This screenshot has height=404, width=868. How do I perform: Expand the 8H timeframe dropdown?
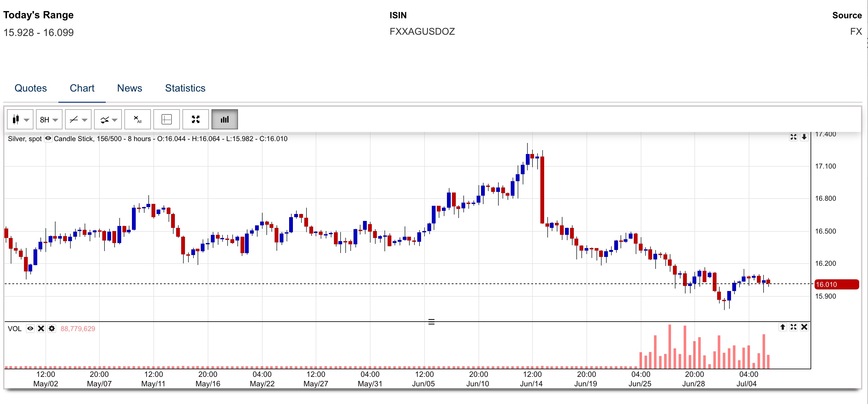49,119
